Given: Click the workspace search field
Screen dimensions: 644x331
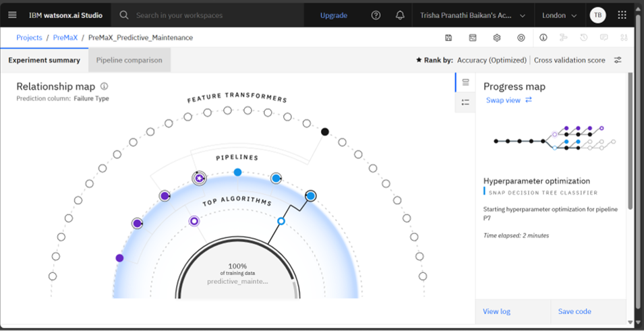Looking at the screenshot, I should tap(209, 15).
